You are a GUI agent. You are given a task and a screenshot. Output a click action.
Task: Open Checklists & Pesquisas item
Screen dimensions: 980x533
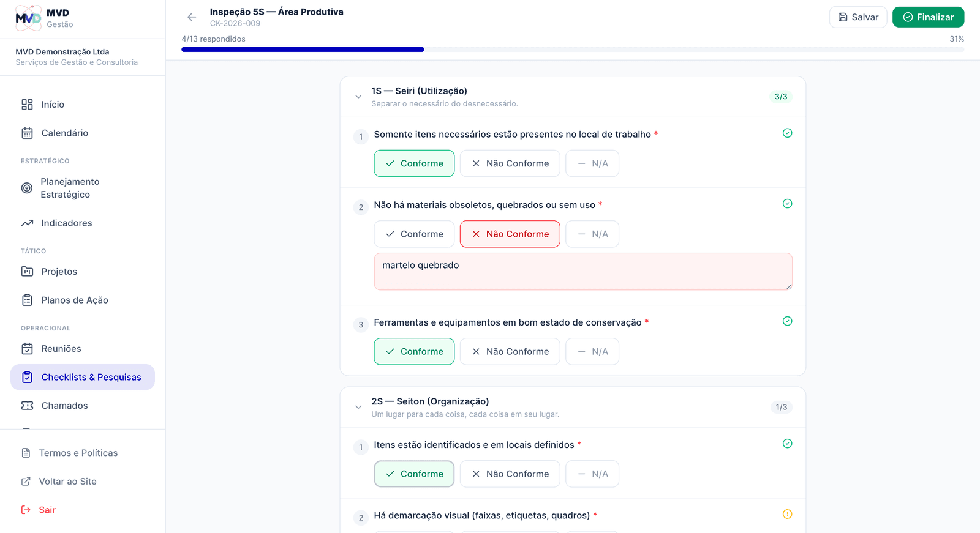(x=83, y=377)
